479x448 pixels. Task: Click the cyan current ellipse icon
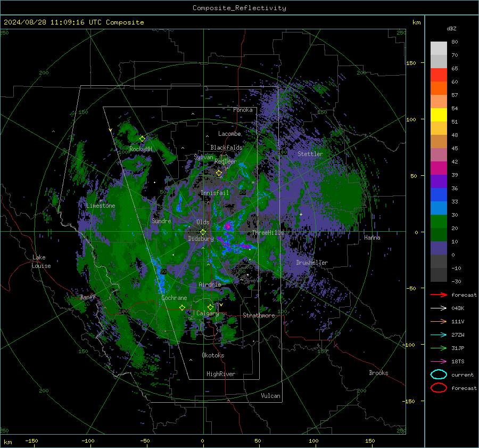[x=439, y=374]
